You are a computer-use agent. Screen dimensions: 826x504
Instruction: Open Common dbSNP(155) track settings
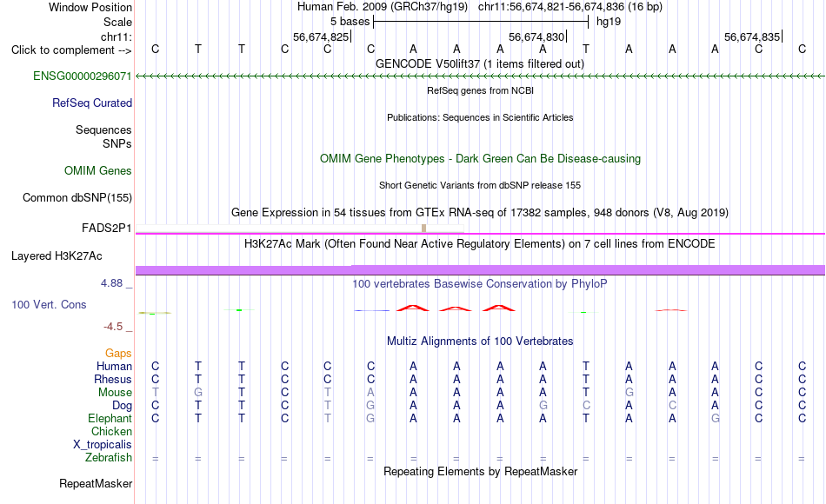77,197
